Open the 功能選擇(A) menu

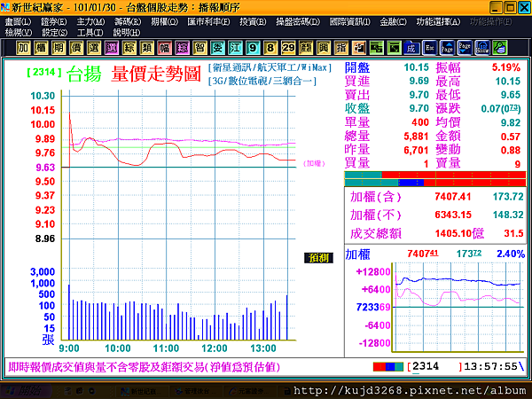pyautogui.click(x=438, y=22)
